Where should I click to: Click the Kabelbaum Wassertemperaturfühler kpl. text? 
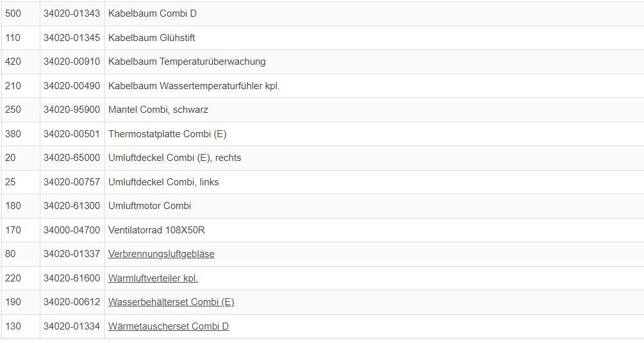194,86
